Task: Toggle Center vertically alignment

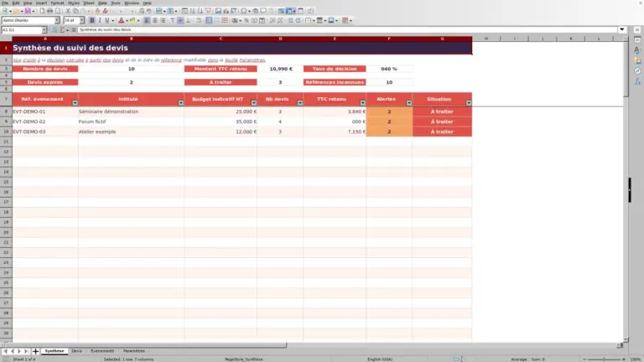Action: (x=180, y=20)
